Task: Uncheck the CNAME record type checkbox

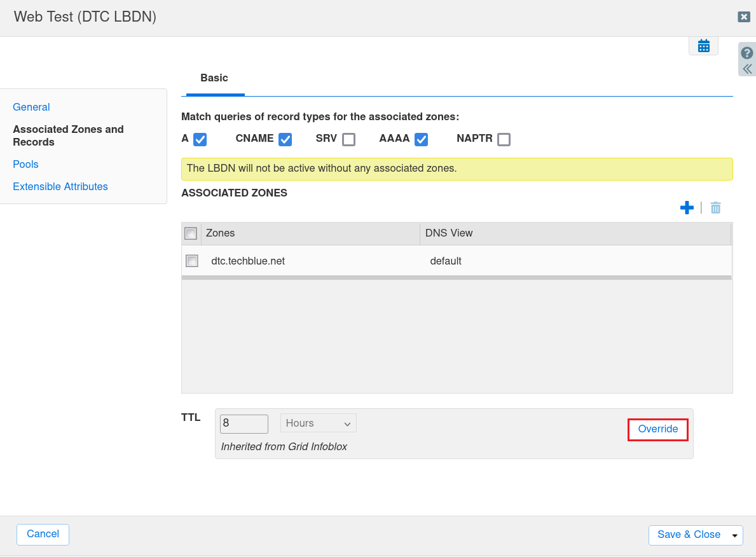Action: 285,139
